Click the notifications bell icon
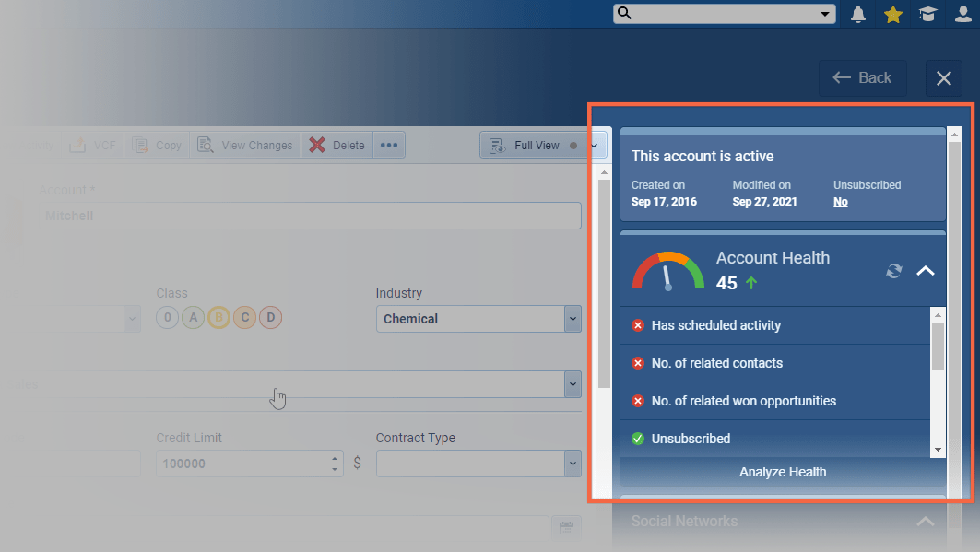Viewport: 980px width, 552px height. coord(858,14)
